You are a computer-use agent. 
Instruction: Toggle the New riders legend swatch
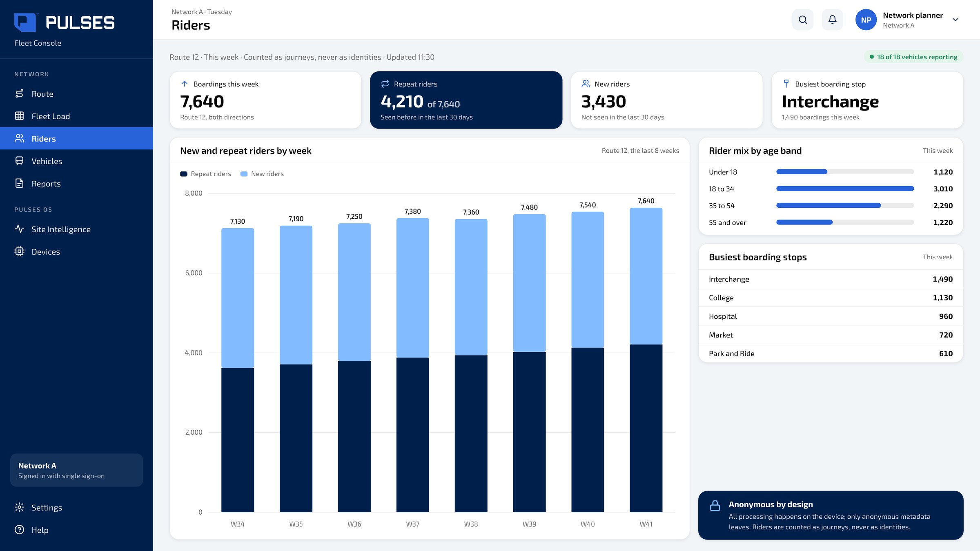coord(244,174)
